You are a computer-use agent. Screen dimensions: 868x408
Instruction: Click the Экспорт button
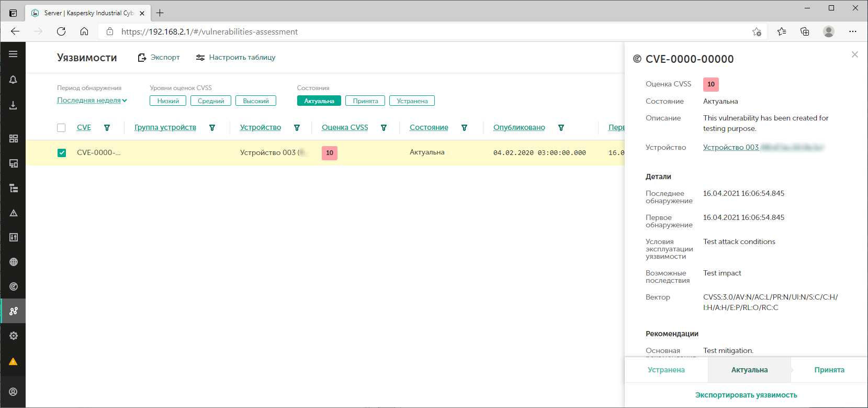(159, 58)
